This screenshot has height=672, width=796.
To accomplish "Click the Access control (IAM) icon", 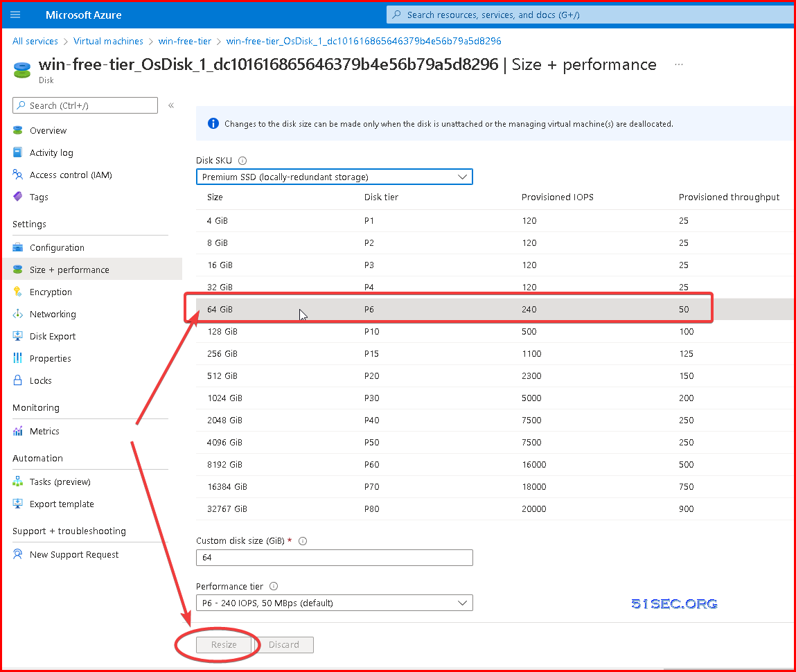I will tap(18, 175).
